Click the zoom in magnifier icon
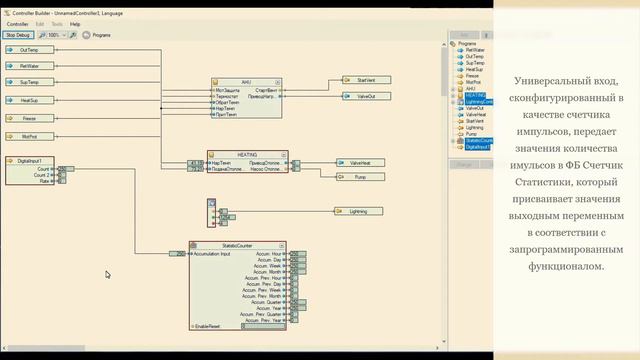Screen dimensions: 640x360 pyautogui.click(x=73, y=36)
